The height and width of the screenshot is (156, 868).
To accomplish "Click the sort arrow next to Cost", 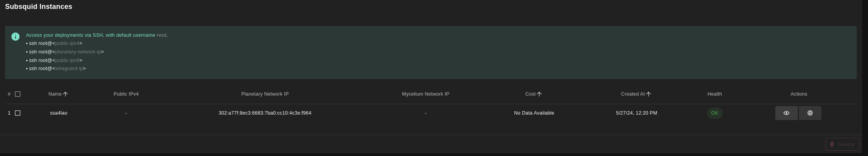I will [539, 94].
